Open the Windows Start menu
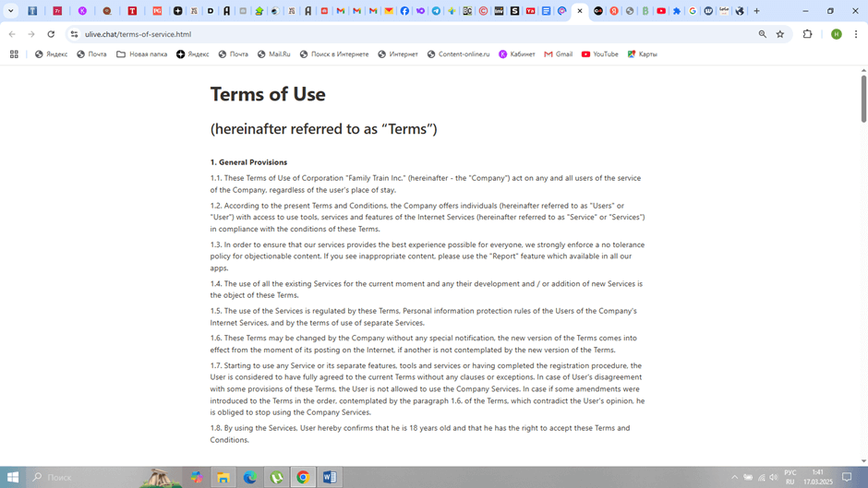 click(x=13, y=477)
